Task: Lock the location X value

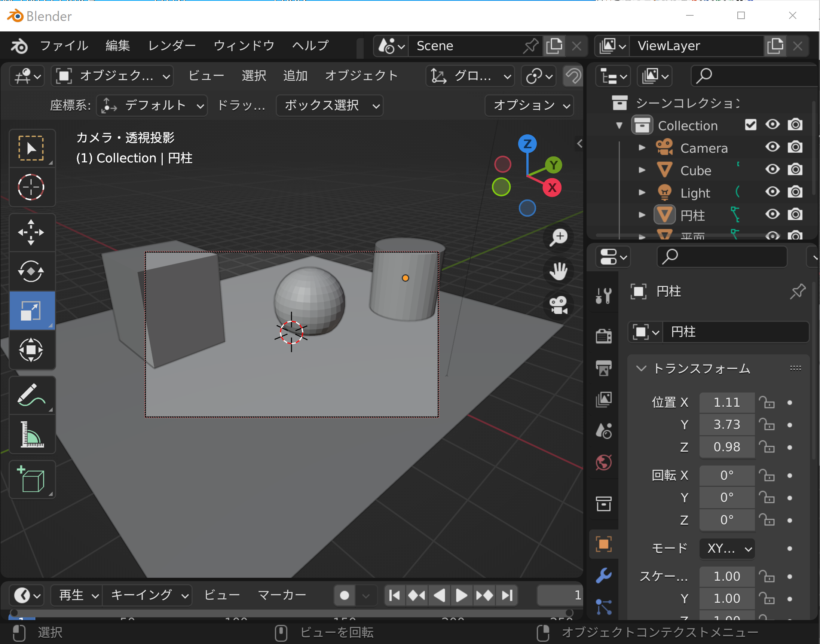Action: coord(767,402)
